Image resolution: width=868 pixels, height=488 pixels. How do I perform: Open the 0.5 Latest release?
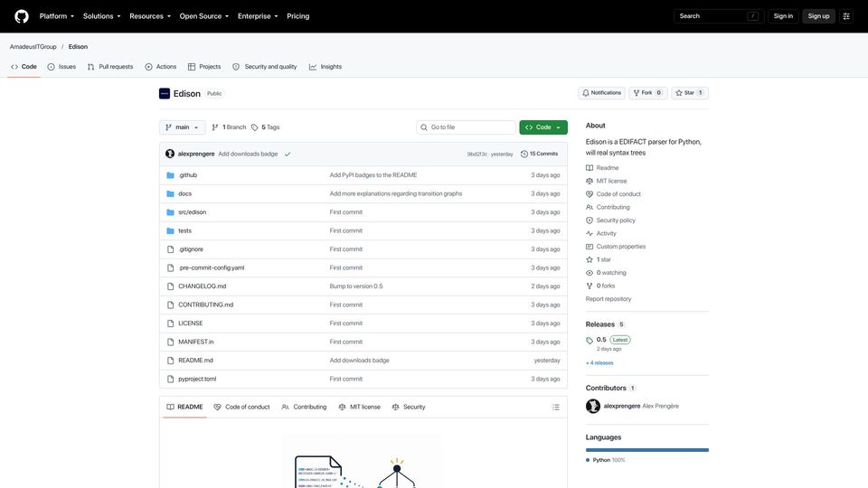(x=609, y=340)
